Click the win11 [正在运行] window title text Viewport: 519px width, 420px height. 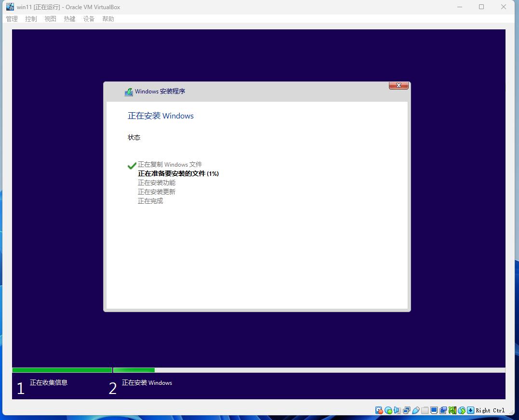68,7
